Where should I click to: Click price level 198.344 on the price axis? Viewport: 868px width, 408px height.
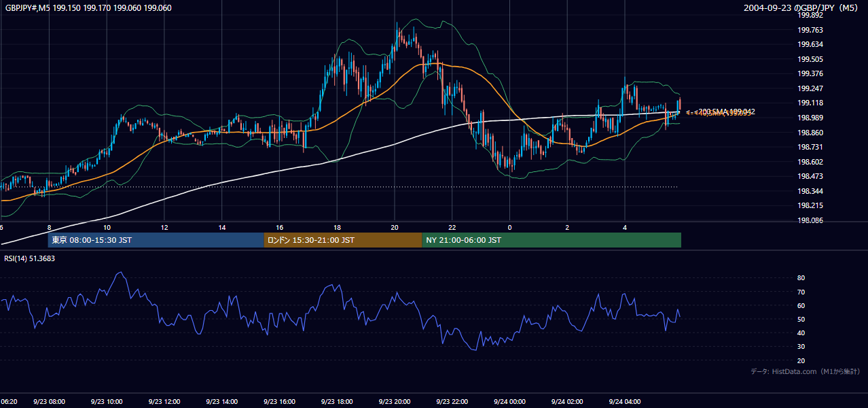(810, 191)
